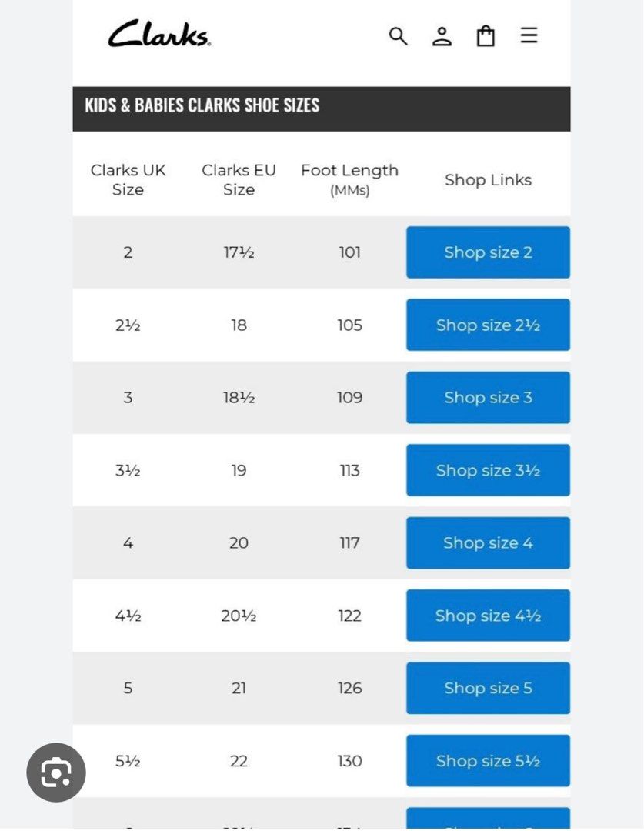Screen dimensions: 644x831
Task: Click the Foot Length (MMs) column header
Action: (349, 179)
